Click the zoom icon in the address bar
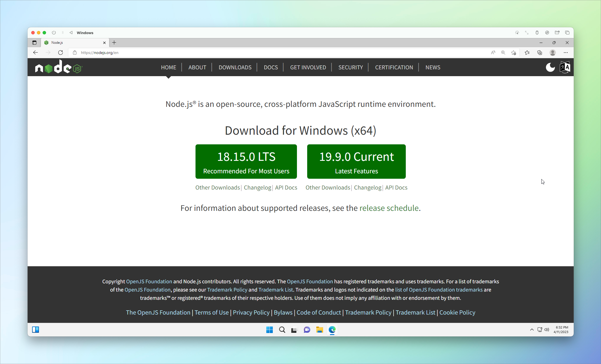The image size is (601, 364). tap(503, 53)
